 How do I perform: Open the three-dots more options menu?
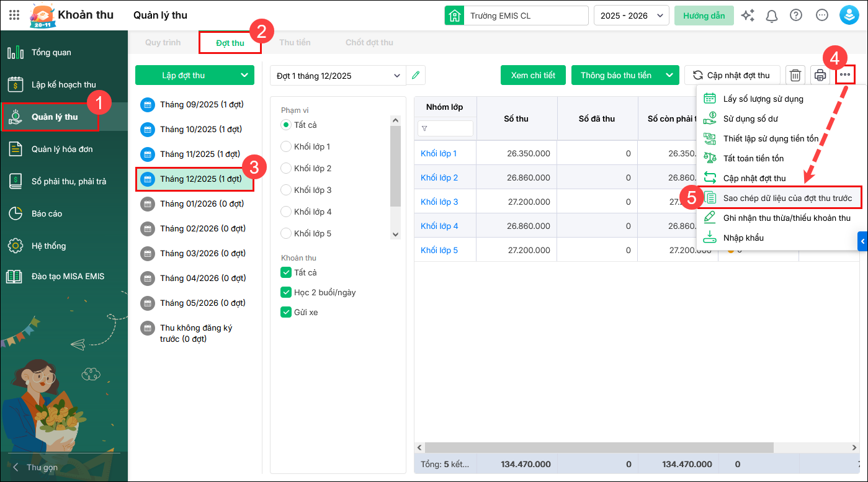click(845, 75)
